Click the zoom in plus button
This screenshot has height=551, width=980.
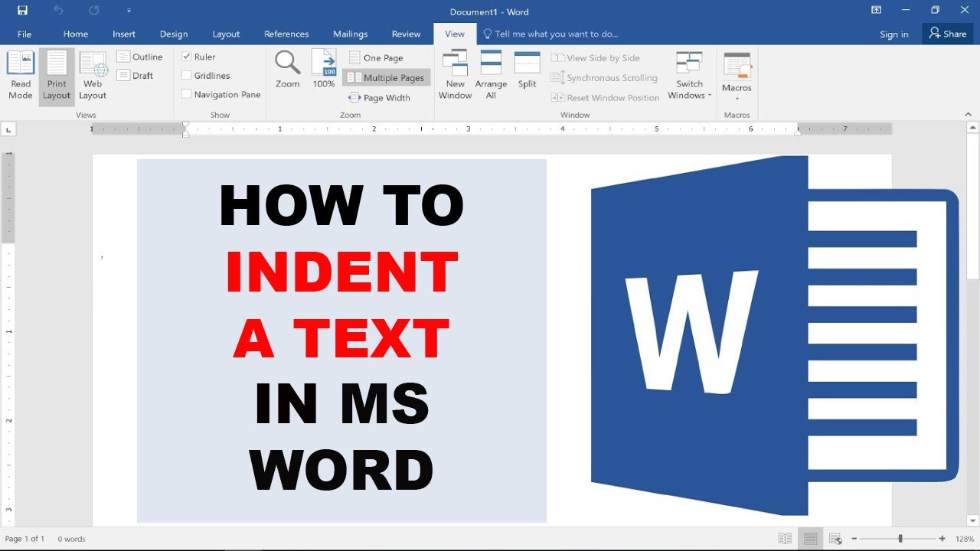click(942, 539)
